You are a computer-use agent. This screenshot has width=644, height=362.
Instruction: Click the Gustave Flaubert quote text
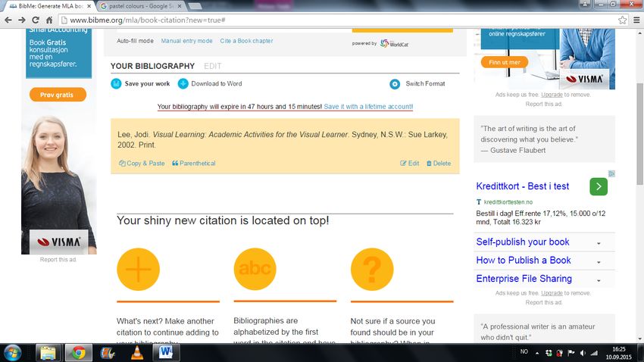pos(529,139)
